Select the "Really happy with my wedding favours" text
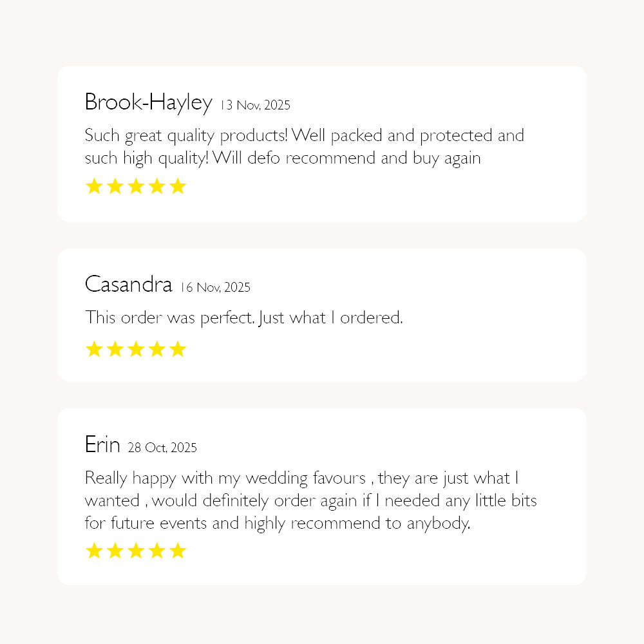Viewport: 644px width, 644px height. [310, 500]
